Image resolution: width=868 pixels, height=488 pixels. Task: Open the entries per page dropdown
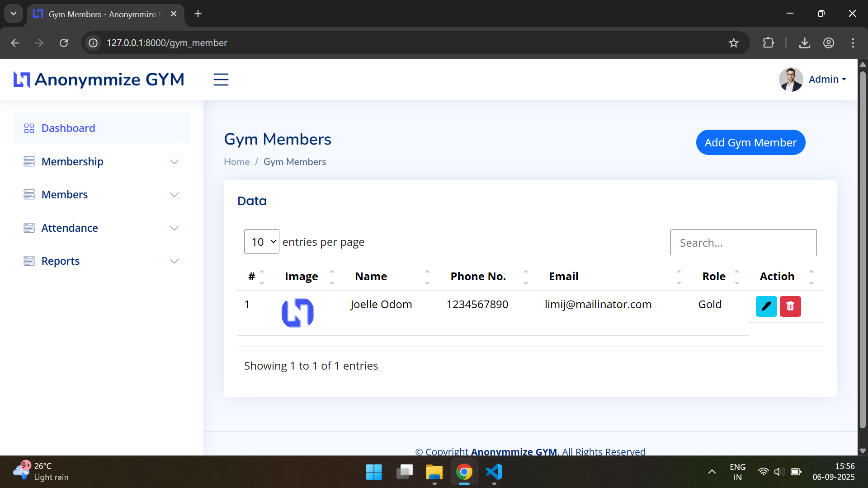[262, 242]
